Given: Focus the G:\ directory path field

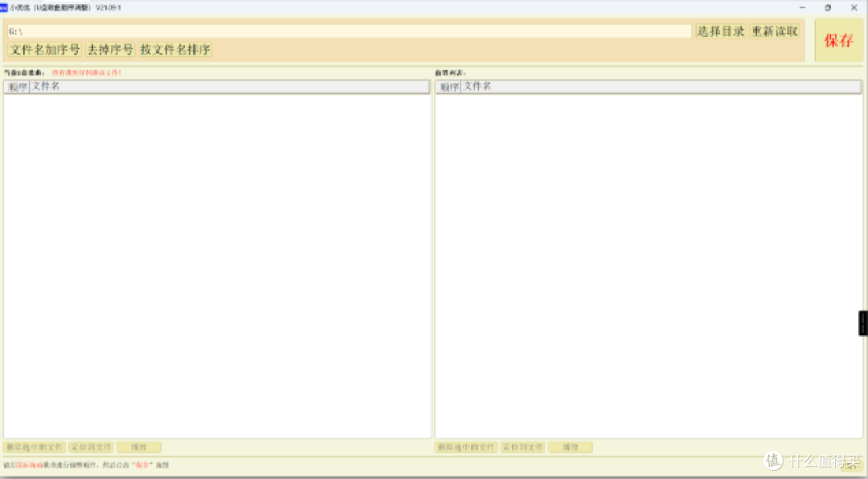Looking at the screenshot, I should (350, 31).
